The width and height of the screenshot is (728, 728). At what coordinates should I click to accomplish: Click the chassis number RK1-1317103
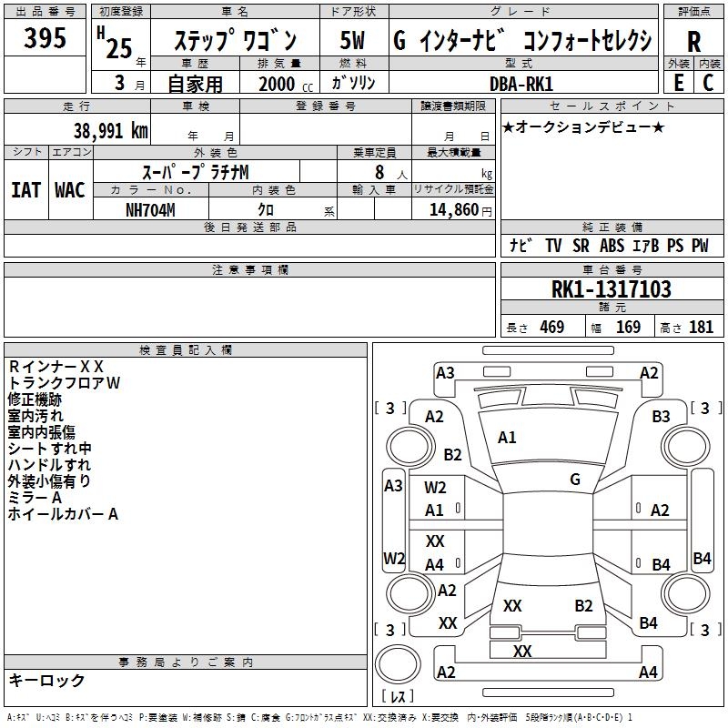(611, 289)
